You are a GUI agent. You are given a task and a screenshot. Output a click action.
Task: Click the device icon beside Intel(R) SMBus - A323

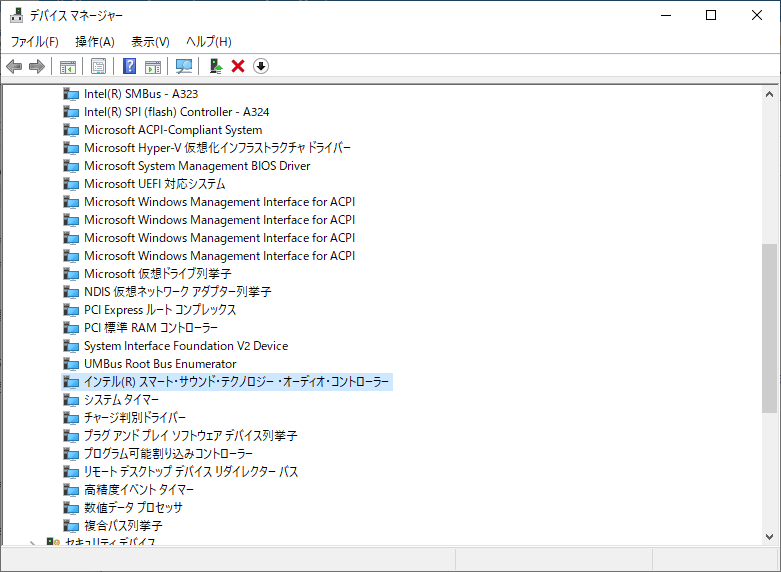71,94
